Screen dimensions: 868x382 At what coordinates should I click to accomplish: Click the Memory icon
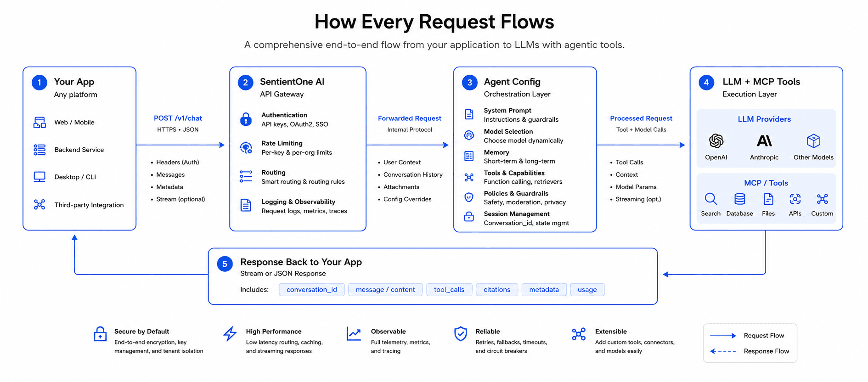pos(469,156)
